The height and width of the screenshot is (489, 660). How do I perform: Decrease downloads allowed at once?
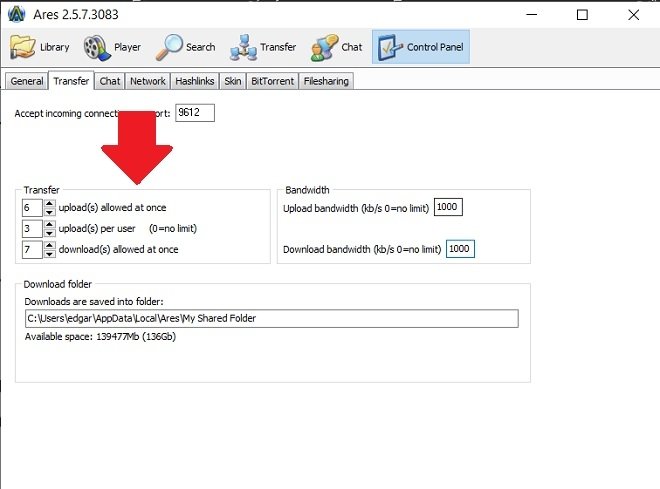[50, 254]
